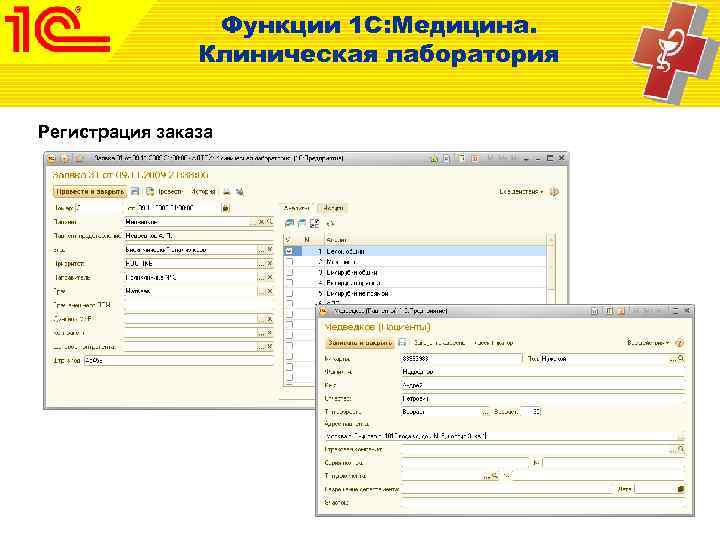The image size is (720, 540).
Task: Clear the 'Биохимическая' field with its X
Action: tap(270, 250)
